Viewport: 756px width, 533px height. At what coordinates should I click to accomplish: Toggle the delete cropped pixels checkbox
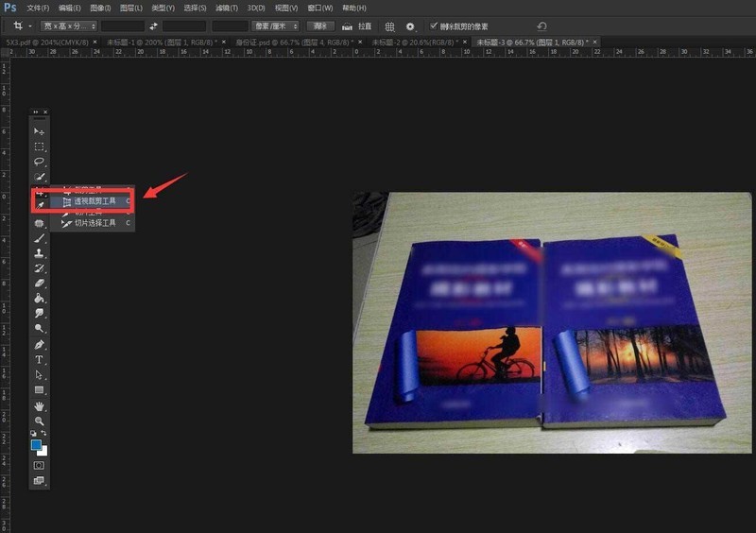coord(434,26)
